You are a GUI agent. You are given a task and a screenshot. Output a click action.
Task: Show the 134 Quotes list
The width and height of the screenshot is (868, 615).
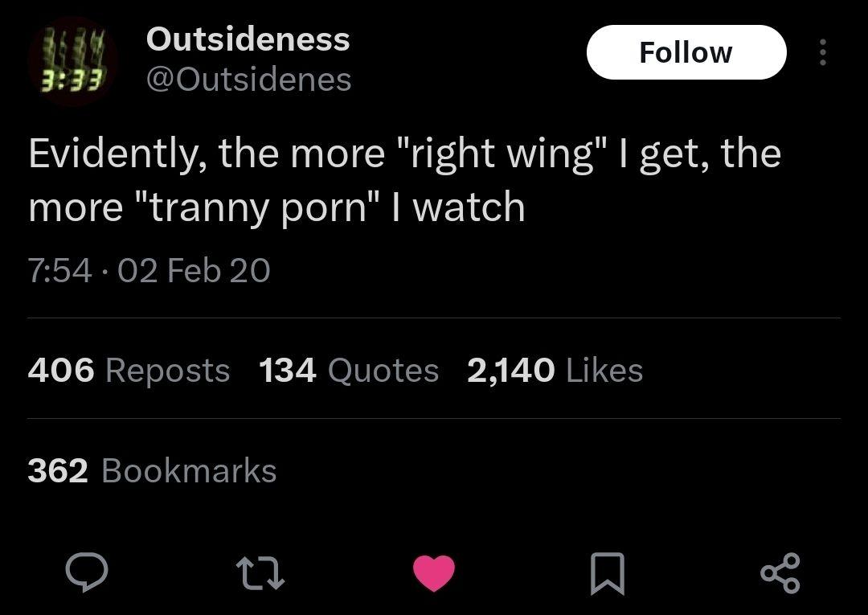(349, 371)
